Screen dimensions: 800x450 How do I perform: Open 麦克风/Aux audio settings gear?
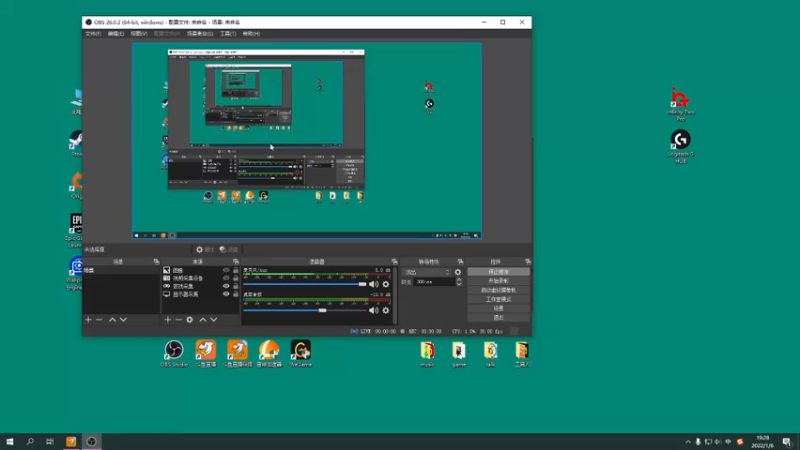click(x=386, y=284)
